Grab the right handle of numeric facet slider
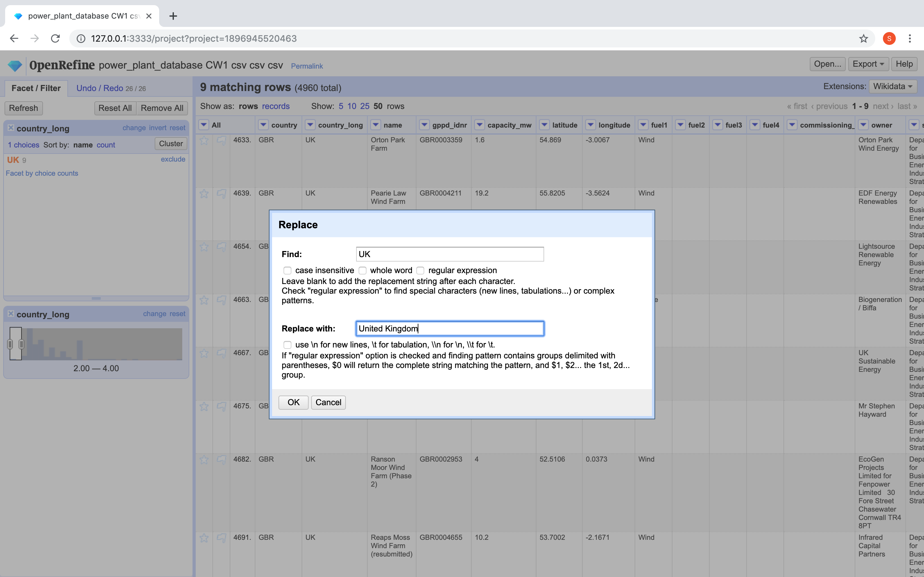 (21, 344)
